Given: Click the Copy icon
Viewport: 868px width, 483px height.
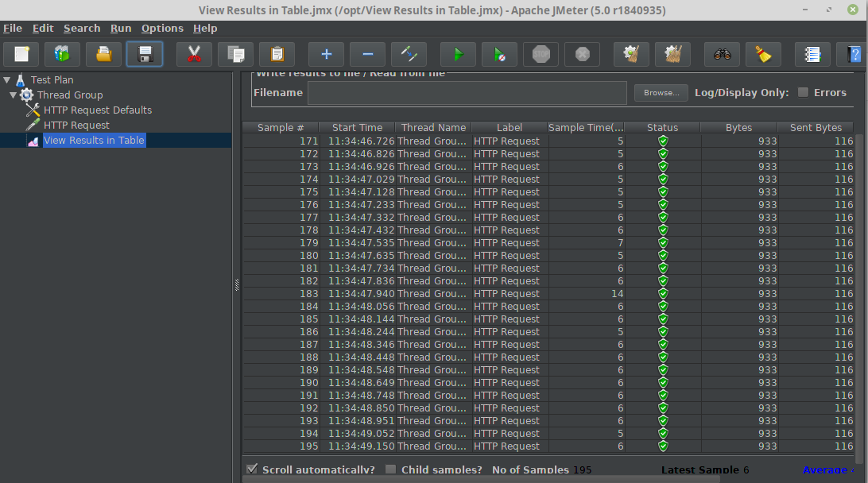Looking at the screenshot, I should [x=235, y=54].
